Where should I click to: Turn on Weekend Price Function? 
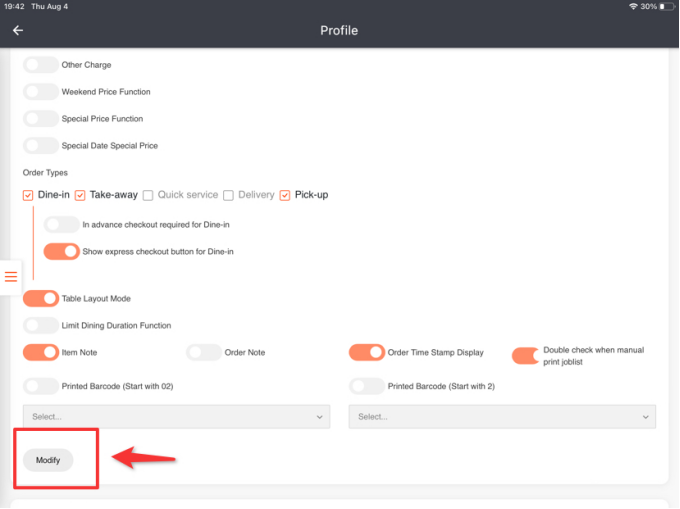pos(40,92)
